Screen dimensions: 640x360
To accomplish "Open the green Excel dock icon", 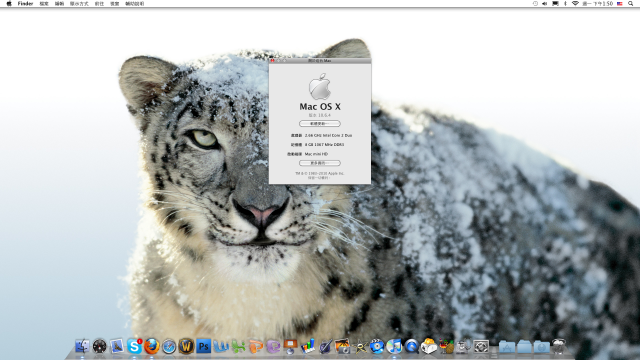I will [x=238, y=347].
